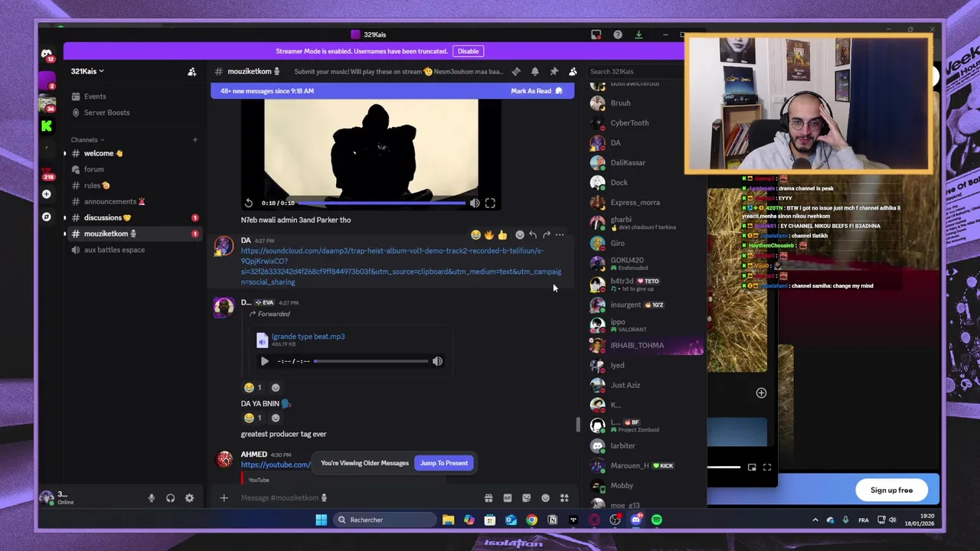Screen dimensions: 980x551
Task: Open AHMED's youtube link
Action: pyautogui.click(x=276, y=465)
